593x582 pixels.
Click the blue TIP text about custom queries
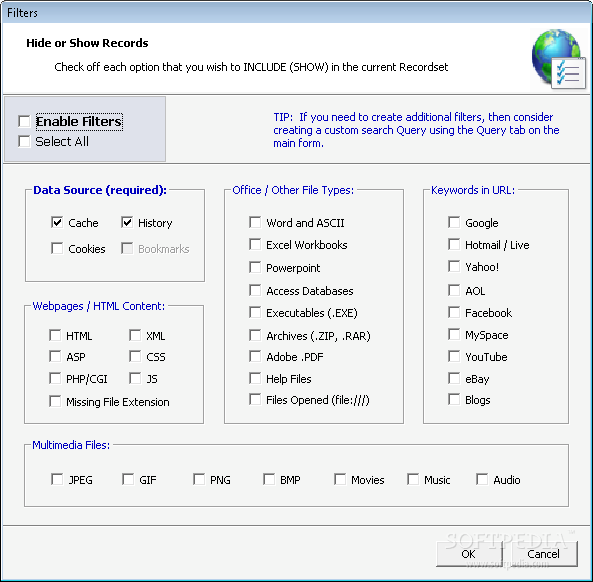tap(416, 130)
